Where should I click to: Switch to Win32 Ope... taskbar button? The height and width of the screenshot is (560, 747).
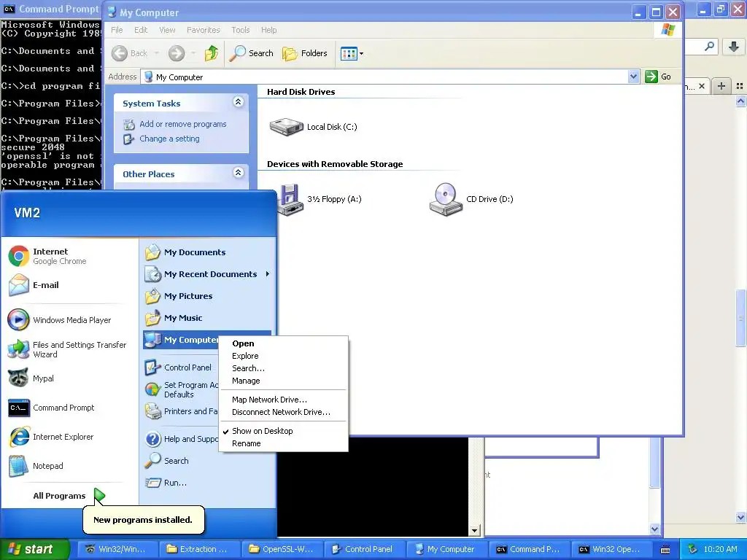(x=611, y=549)
